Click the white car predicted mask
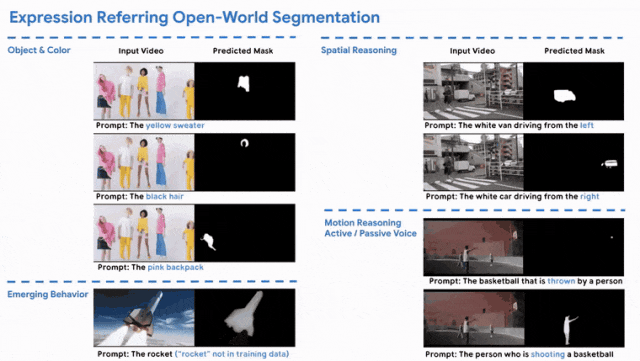The width and height of the screenshot is (640, 361). click(573, 162)
